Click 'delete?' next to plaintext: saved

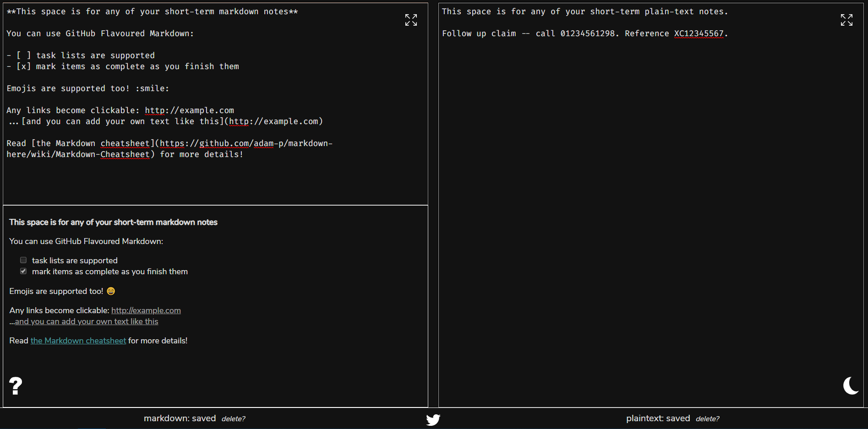click(708, 419)
